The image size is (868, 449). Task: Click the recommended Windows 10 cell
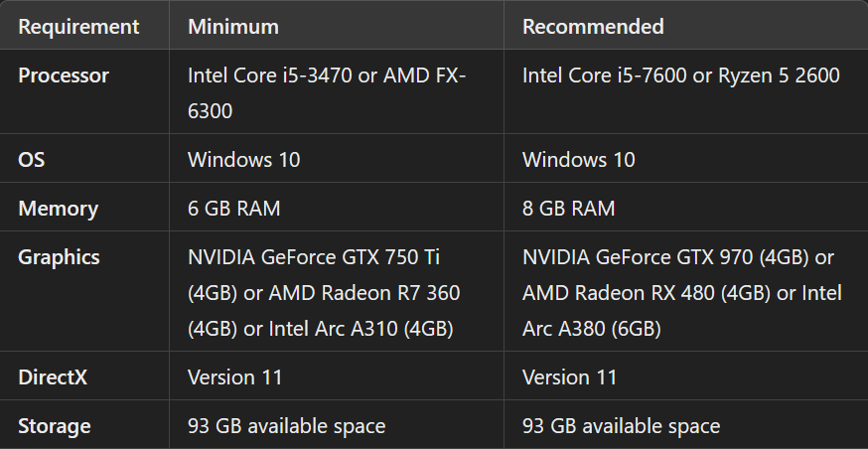[578, 159]
